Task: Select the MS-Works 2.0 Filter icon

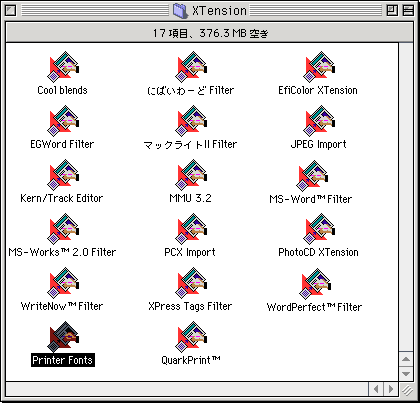Action: coord(63,229)
